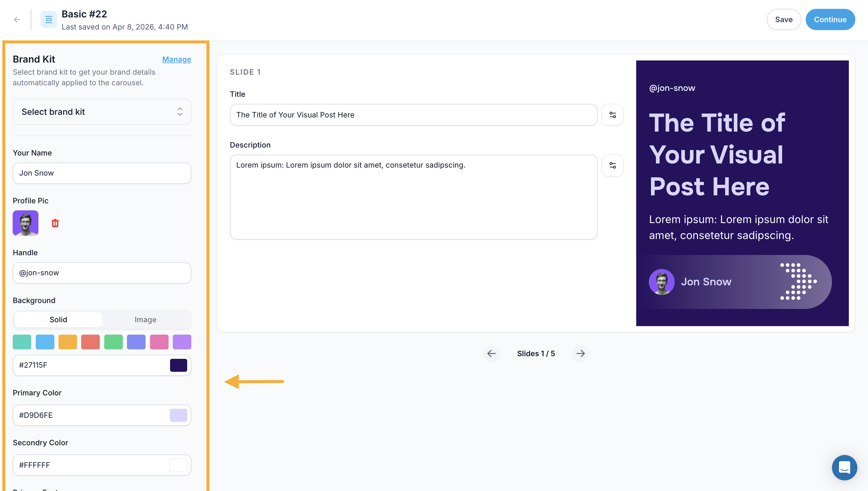868x491 pixels.
Task: Click the carousel template icon beside Basic #22
Action: click(49, 19)
